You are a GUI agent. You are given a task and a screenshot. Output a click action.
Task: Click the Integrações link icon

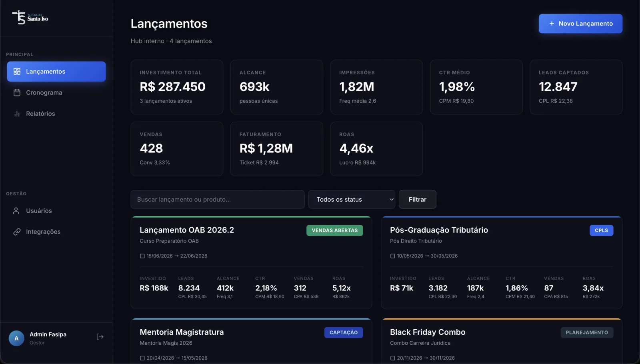coord(16,232)
